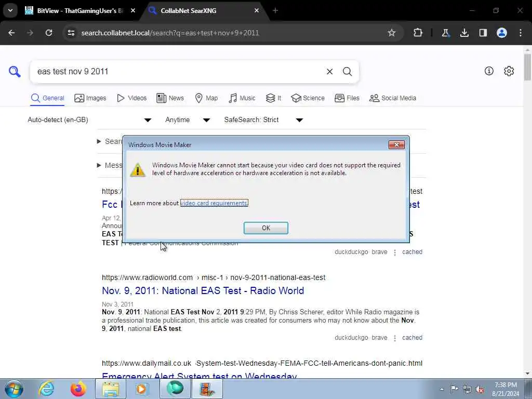Open the network tray icon

467,389
